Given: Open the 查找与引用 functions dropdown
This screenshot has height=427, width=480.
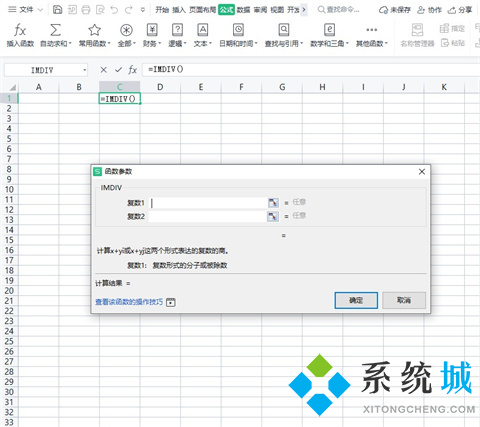Looking at the screenshot, I should pyautogui.click(x=284, y=35).
